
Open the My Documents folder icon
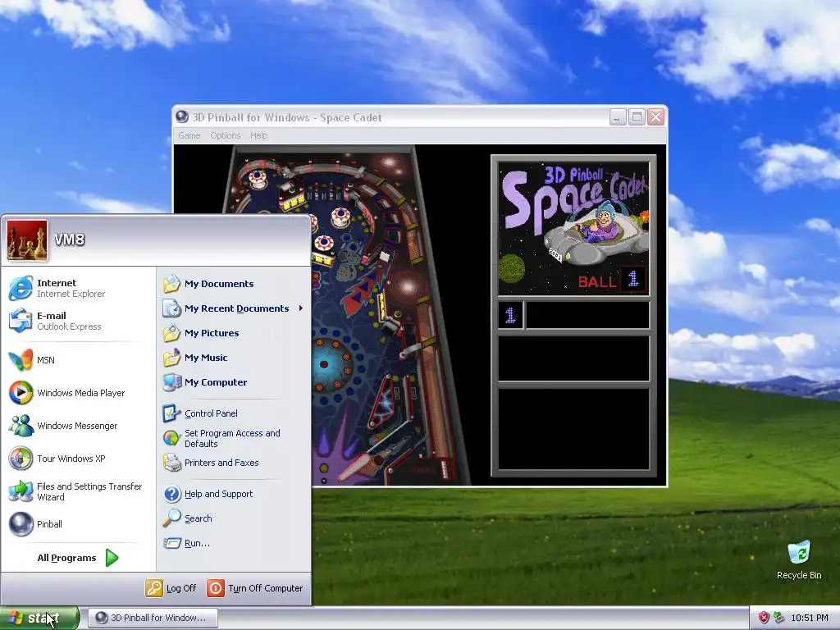172,284
